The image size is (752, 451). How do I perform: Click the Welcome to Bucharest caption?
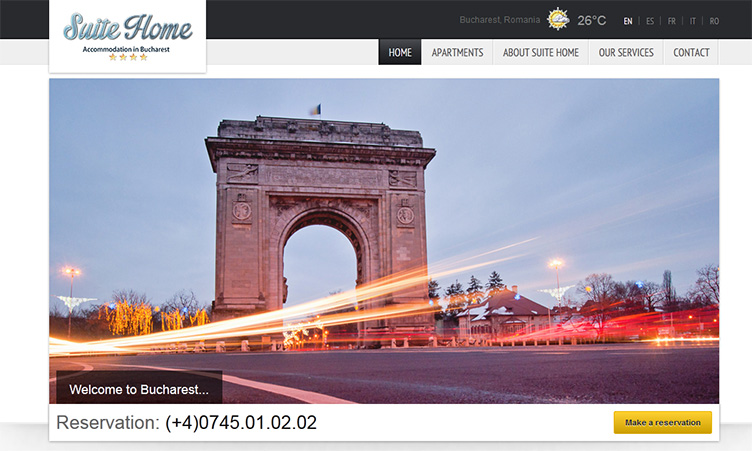pos(139,389)
